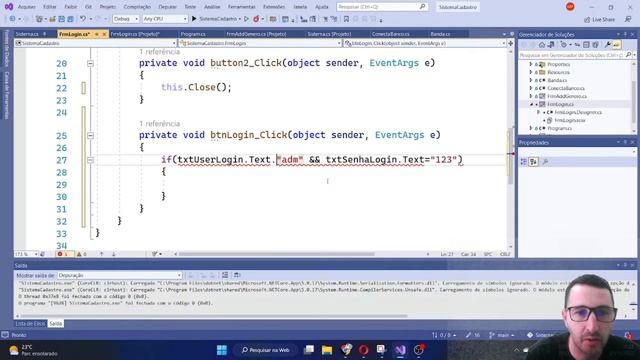This screenshot has width=640, height=360.
Task: Open File Explorer from the Windows taskbar
Action: pos(327,350)
